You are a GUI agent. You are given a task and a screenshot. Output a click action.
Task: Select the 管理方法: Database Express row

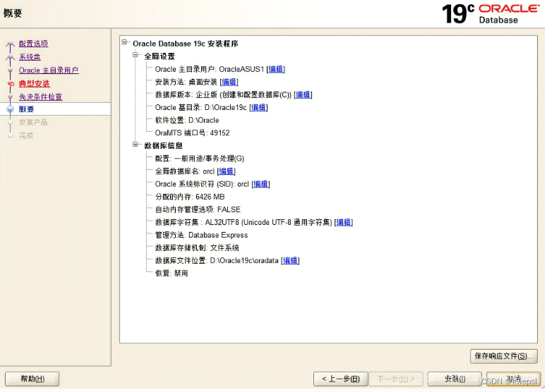click(x=201, y=235)
